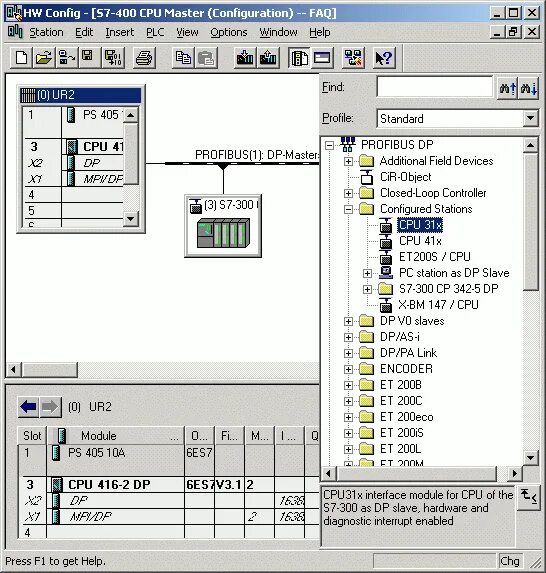Select ET200S / CPU entry
Image resolution: width=546 pixels, height=573 pixels.
pyautogui.click(x=435, y=257)
